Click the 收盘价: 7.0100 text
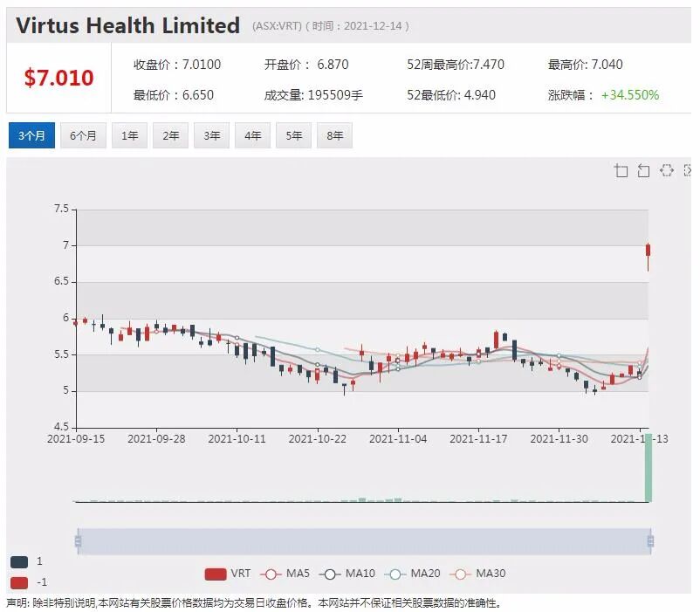Image resolution: width=700 pixels, height=612 pixels. coord(177,65)
